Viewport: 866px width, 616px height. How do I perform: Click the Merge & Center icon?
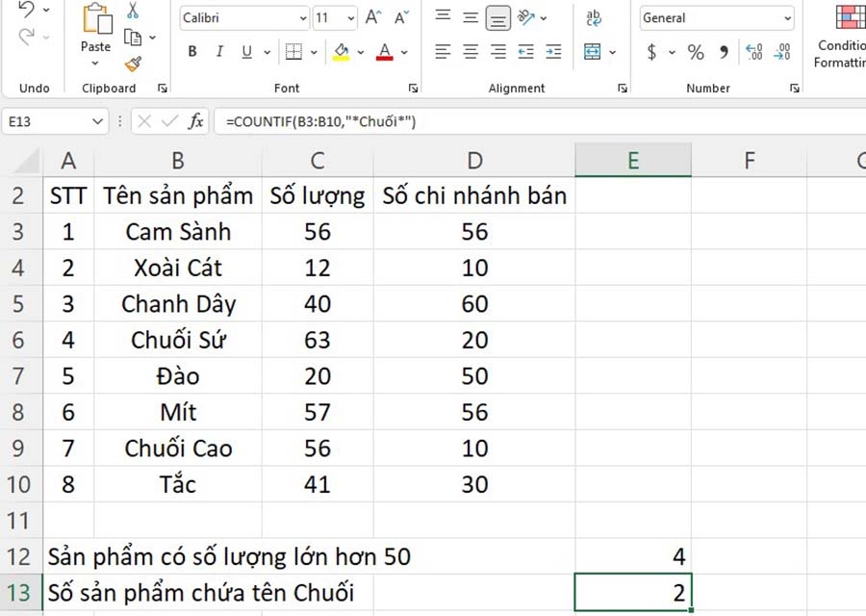[x=592, y=52]
